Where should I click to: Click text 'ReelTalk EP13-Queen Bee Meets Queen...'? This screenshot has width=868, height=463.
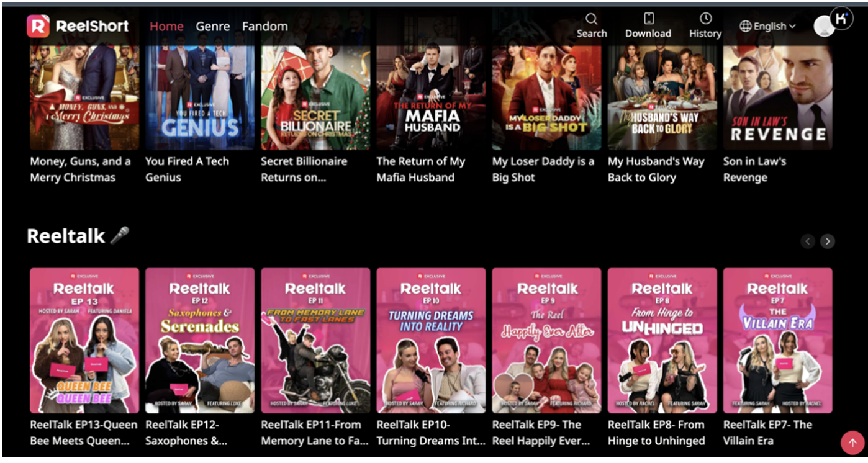pyautogui.click(x=84, y=433)
